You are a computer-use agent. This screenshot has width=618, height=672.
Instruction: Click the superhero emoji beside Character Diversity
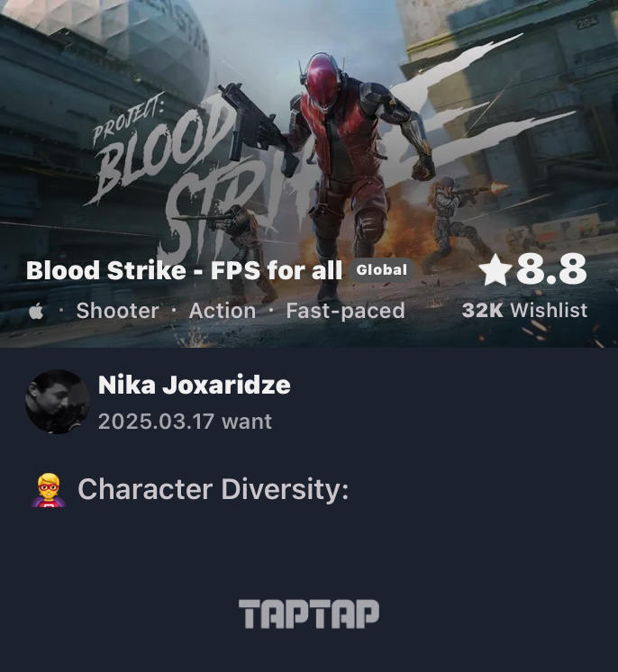pos(49,490)
